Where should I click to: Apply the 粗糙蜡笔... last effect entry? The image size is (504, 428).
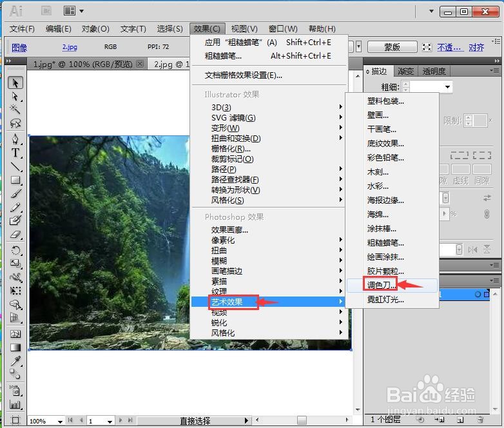tap(269, 56)
